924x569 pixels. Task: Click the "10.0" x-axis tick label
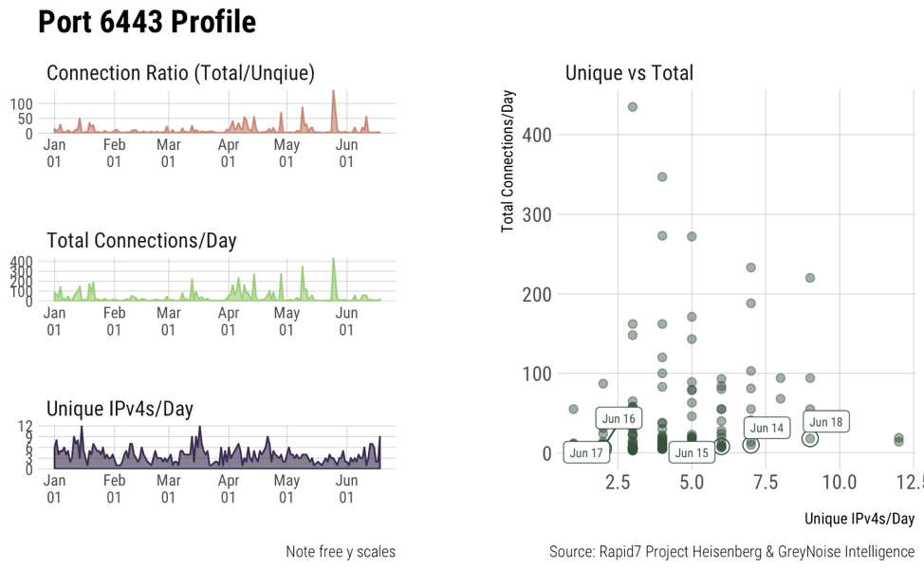(x=840, y=482)
